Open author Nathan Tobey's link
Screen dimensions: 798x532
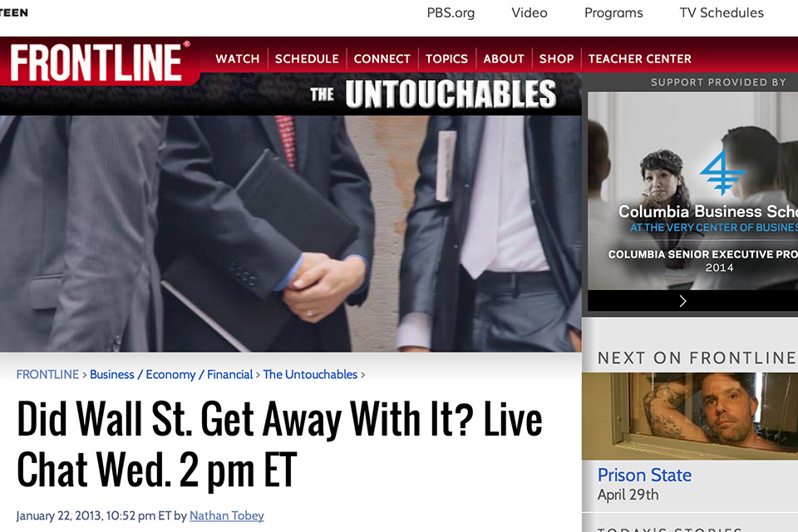[x=226, y=515]
